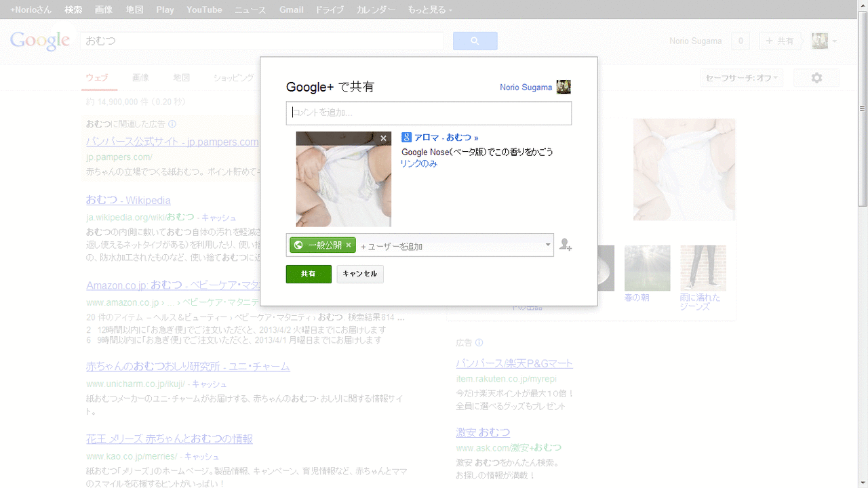Open おむつ - Wikipedia result
Viewport: 868px width, 488px height.
[x=128, y=200]
